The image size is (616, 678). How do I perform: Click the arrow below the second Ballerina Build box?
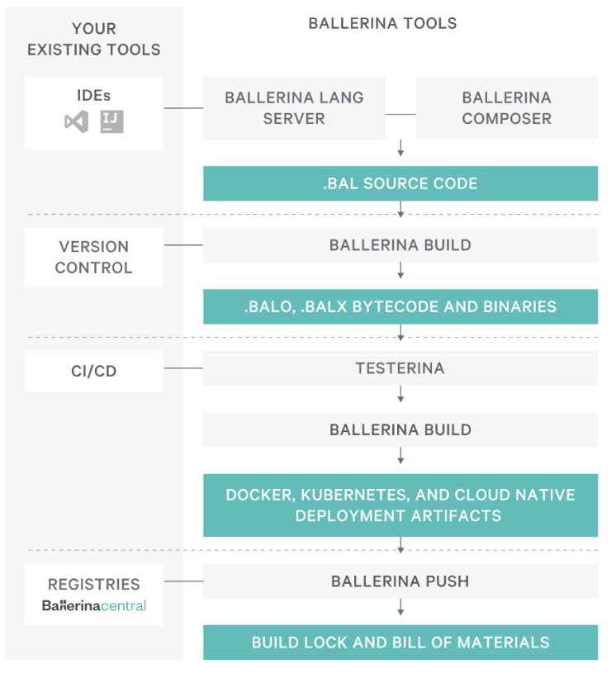pyautogui.click(x=400, y=456)
